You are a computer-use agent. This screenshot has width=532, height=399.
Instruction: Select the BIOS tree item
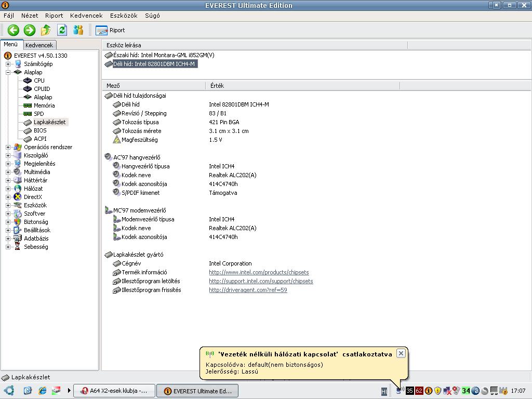[40, 130]
